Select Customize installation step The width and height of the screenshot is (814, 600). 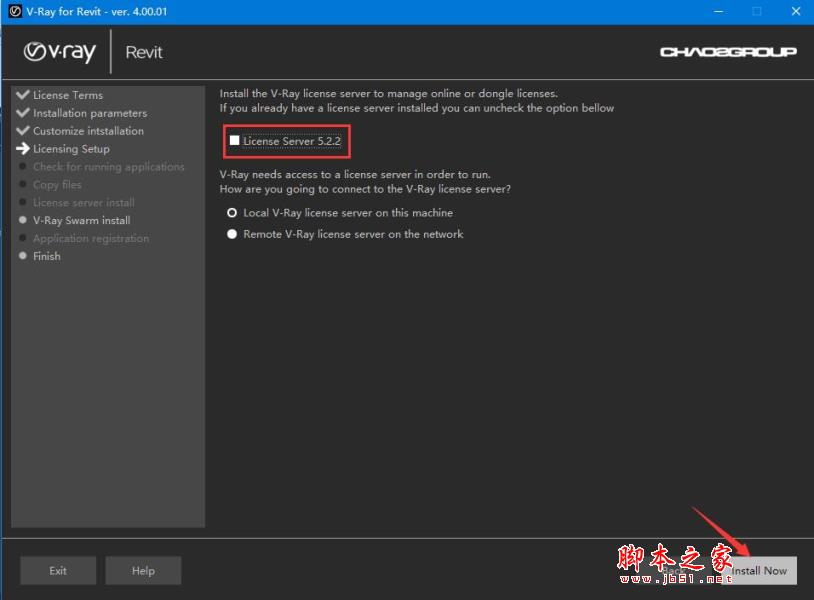tap(88, 131)
